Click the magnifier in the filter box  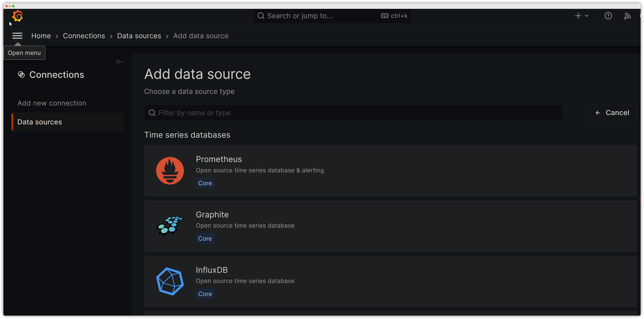click(x=152, y=113)
